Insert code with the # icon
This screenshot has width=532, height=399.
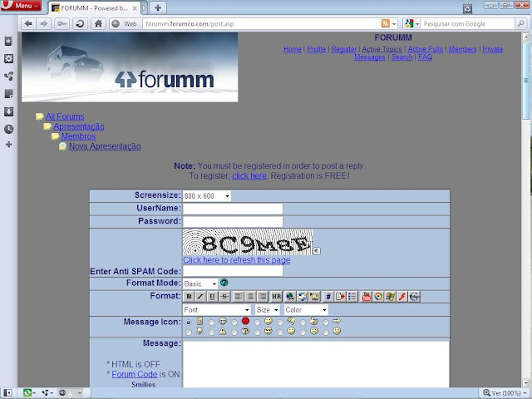coord(328,297)
